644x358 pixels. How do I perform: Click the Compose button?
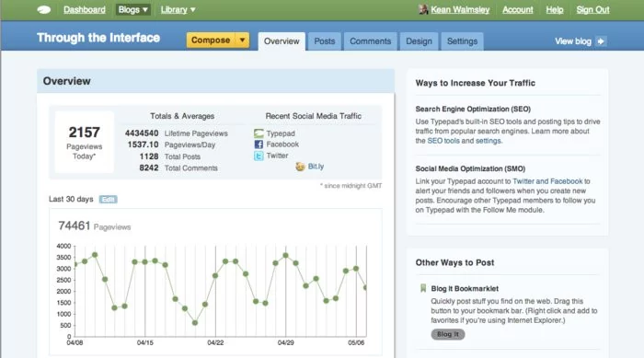click(211, 40)
